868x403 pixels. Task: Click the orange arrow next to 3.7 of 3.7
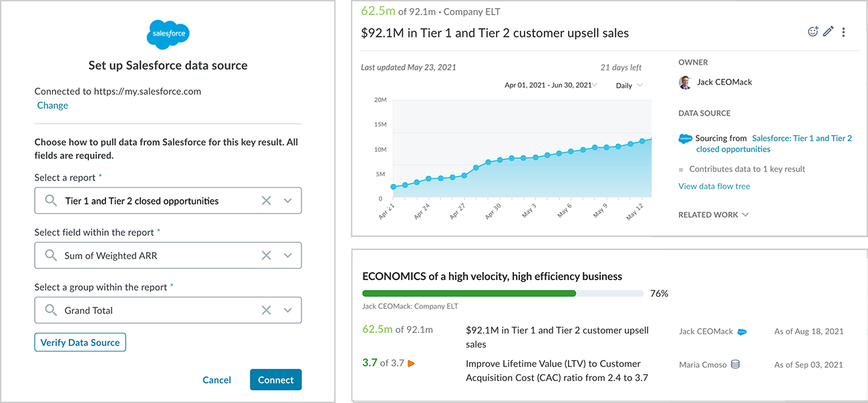[x=412, y=364]
